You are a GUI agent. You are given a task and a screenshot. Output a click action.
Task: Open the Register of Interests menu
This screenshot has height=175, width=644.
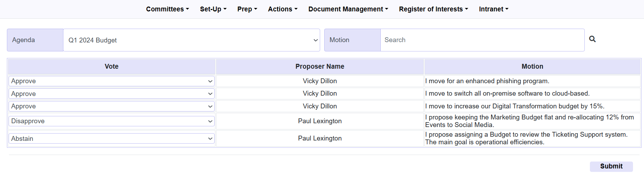433,9
